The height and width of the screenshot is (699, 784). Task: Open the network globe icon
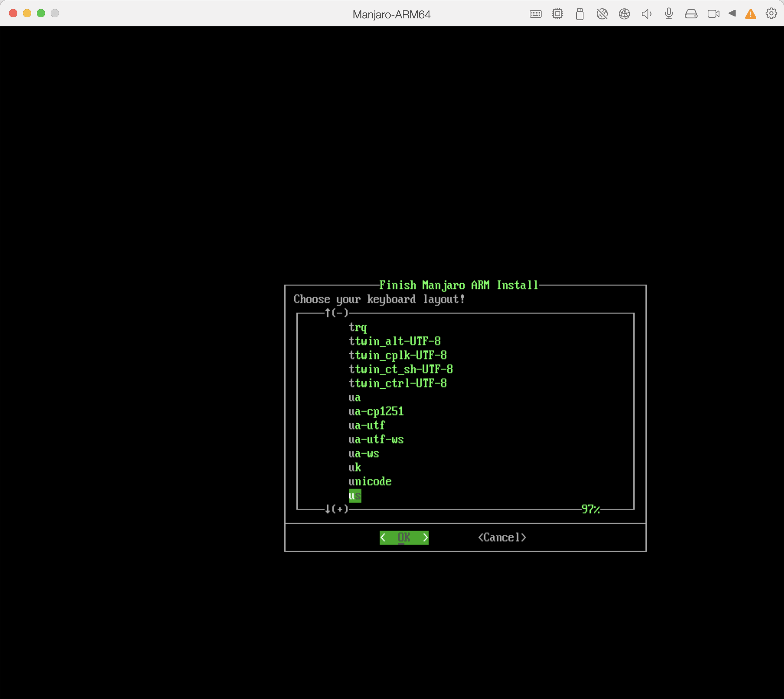(624, 14)
